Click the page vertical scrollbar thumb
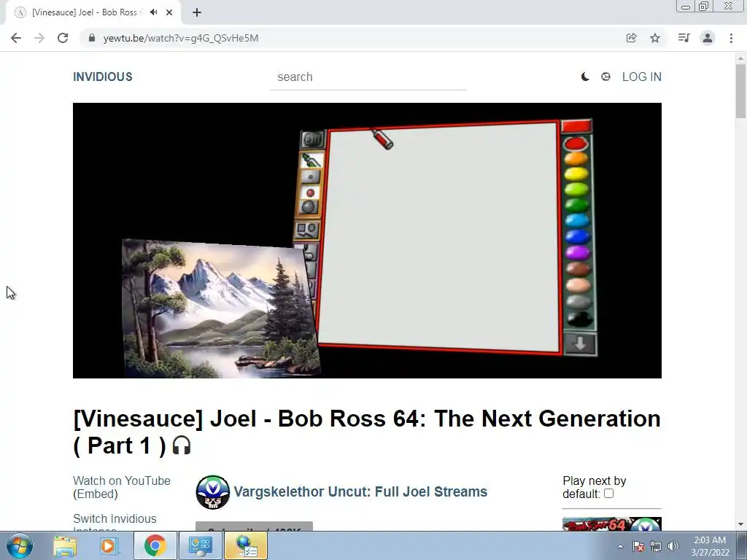 740,90
